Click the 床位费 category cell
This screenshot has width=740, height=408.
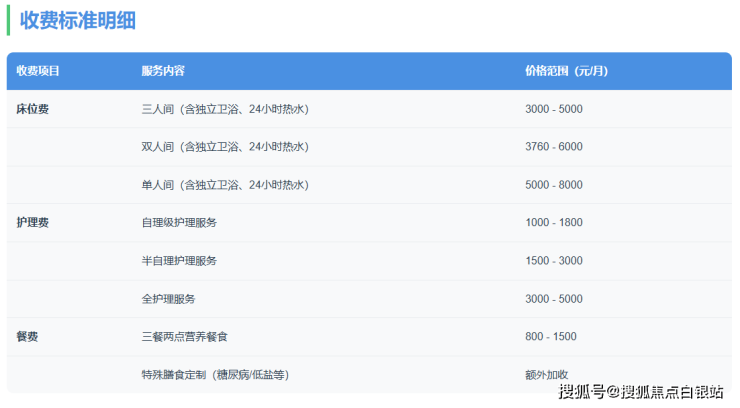(33, 109)
